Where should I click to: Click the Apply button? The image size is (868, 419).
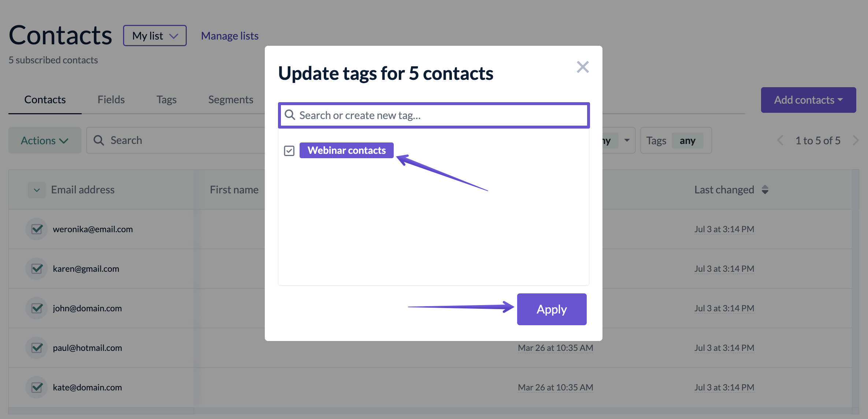pos(552,309)
